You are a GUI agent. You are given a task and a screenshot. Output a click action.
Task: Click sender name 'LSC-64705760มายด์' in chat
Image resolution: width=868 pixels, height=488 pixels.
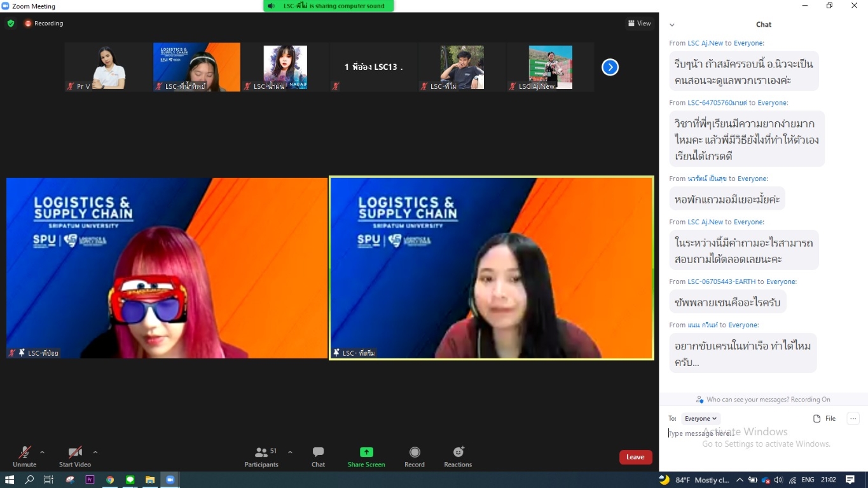[x=717, y=102]
